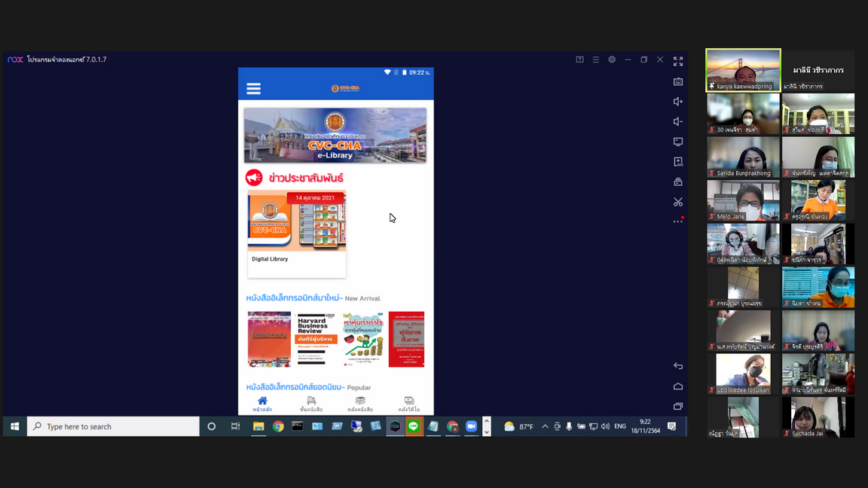Open the Nox screen display tool
Viewport: 868px width, 488px height.
click(x=678, y=142)
